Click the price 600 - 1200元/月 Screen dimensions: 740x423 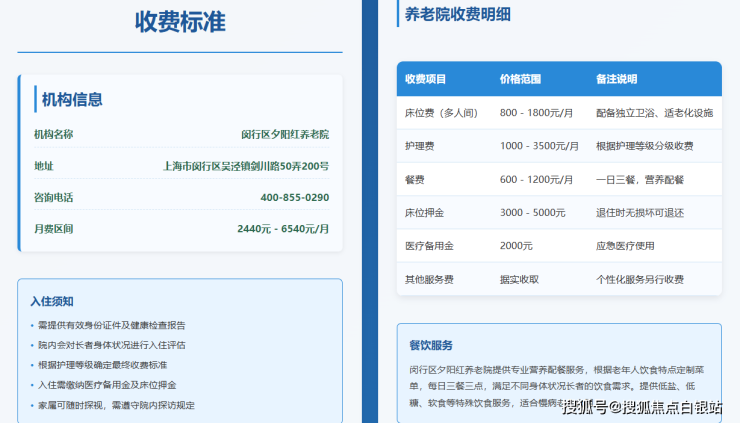click(536, 180)
